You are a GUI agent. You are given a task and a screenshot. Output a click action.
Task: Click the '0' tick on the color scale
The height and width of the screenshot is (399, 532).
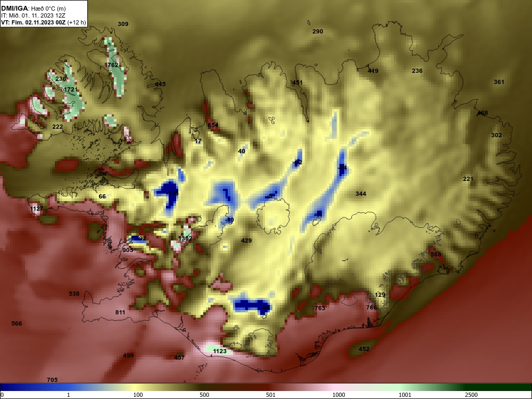[x=2, y=395]
